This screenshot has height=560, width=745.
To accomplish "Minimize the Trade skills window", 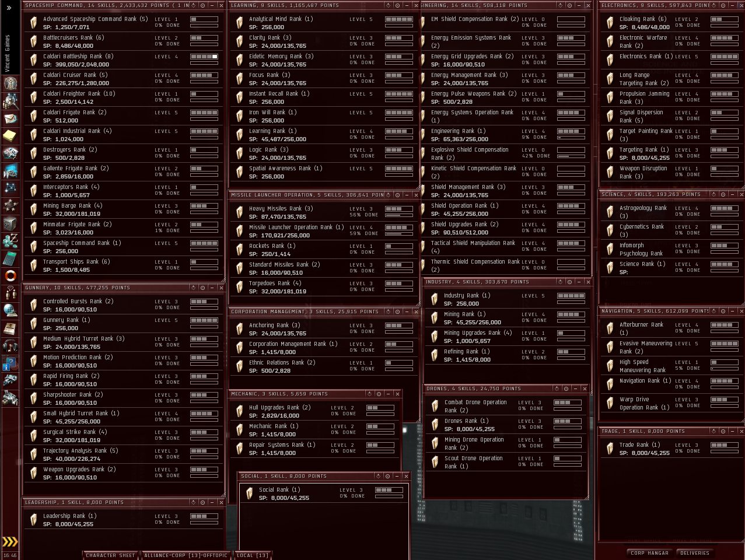I will pyautogui.click(x=732, y=431).
